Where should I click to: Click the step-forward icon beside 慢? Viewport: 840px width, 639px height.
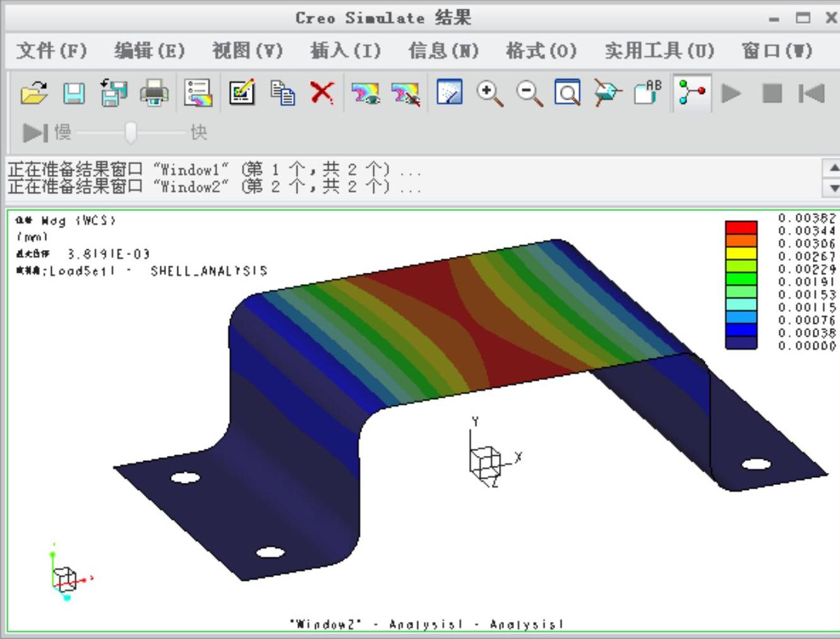point(35,133)
